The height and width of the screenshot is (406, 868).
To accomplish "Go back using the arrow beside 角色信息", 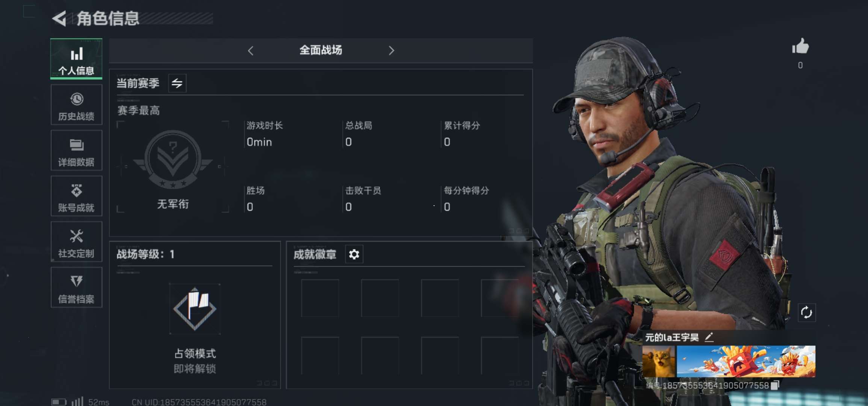I will coord(60,18).
